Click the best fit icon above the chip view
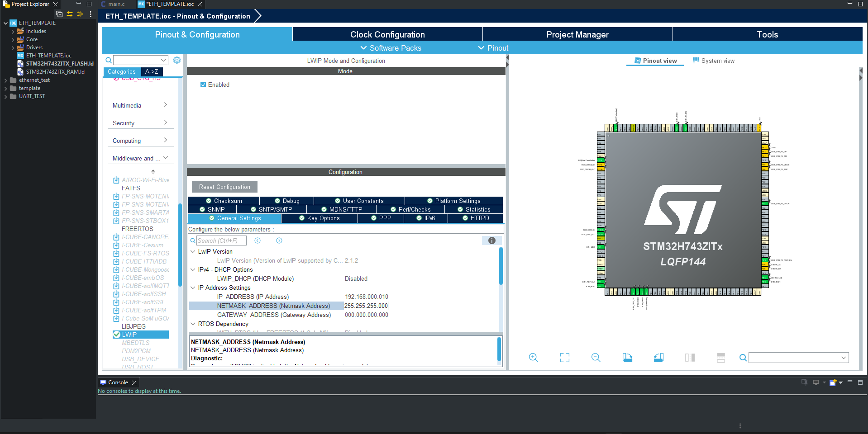 click(x=564, y=357)
